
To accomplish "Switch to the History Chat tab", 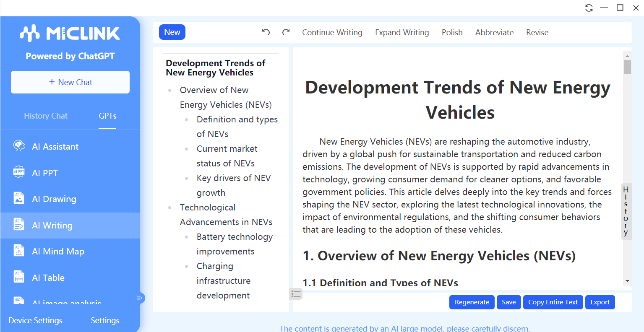I will (46, 116).
